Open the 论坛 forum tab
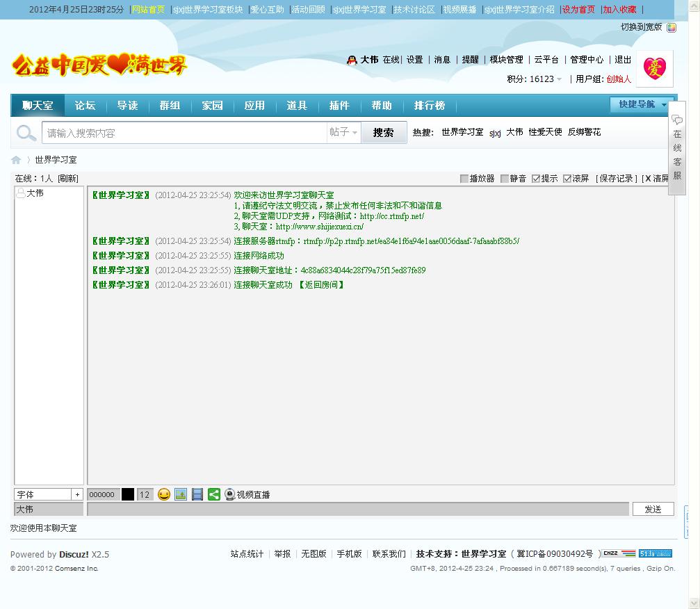The image size is (700, 609). pyautogui.click(x=85, y=106)
